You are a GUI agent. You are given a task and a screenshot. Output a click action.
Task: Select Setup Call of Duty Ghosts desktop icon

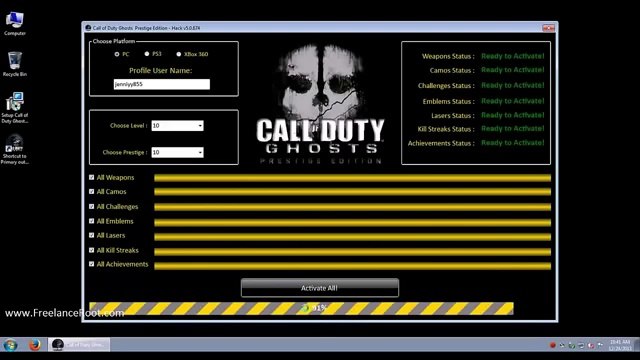tap(15, 107)
